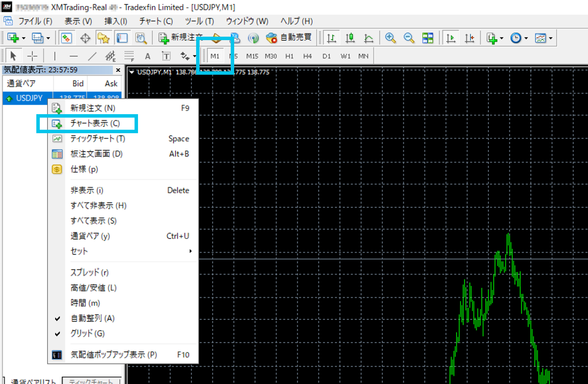This screenshot has width=588, height=384.
Task: Select the text label T tool
Action: coord(166,56)
